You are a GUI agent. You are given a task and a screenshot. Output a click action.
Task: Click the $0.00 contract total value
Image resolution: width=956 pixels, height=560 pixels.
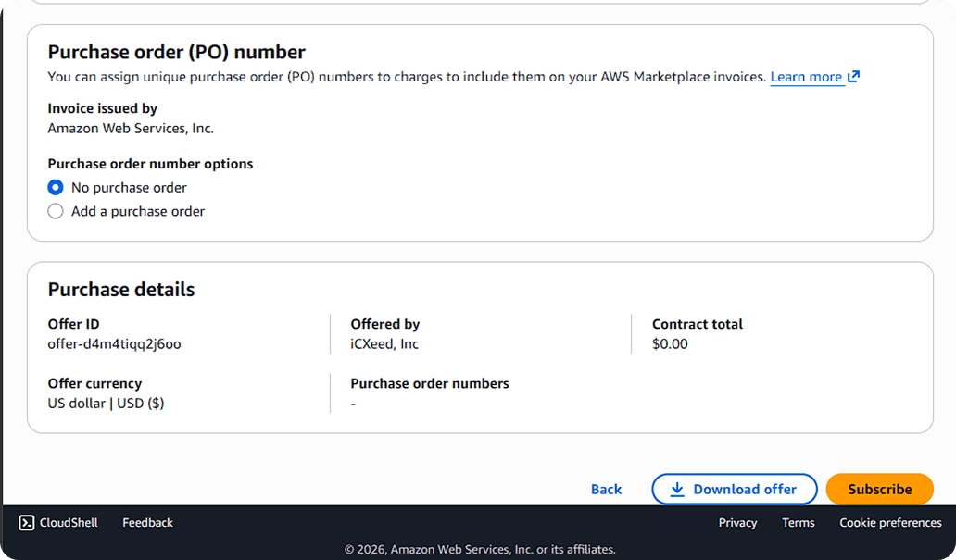670,344
